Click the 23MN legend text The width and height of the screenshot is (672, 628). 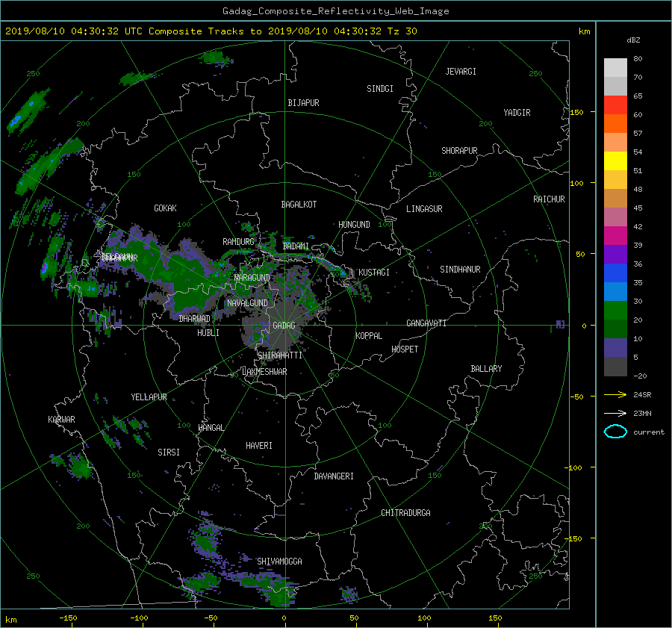tap(642, 413)
